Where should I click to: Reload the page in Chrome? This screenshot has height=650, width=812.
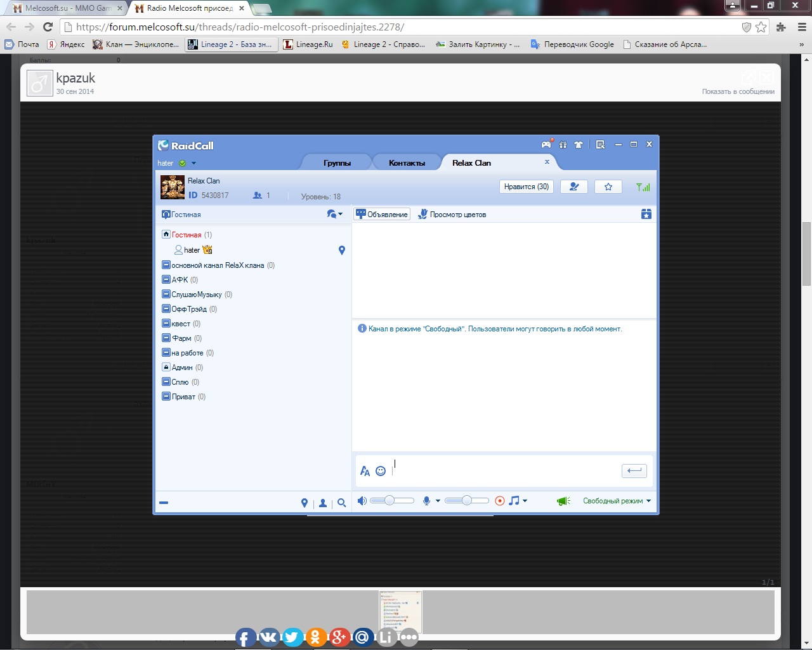click(48, 27)
